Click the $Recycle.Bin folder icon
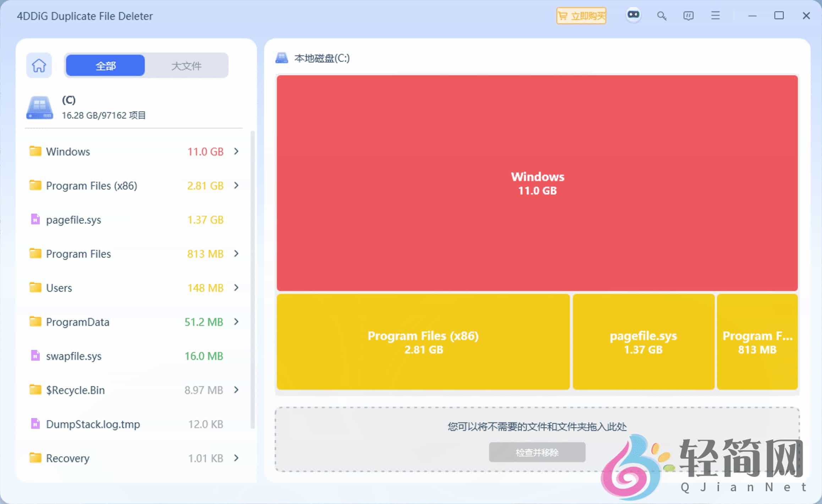This screenshot has height=504, width=822. pos(35,390)
